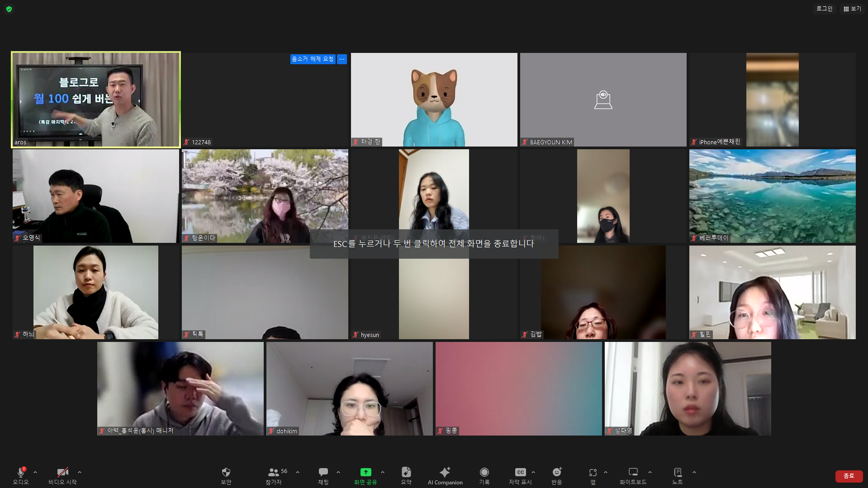The height and width of the screenshot is (488, 868).
Task: Click the muted mic icon beside 오영식
Action: [17, 238]
